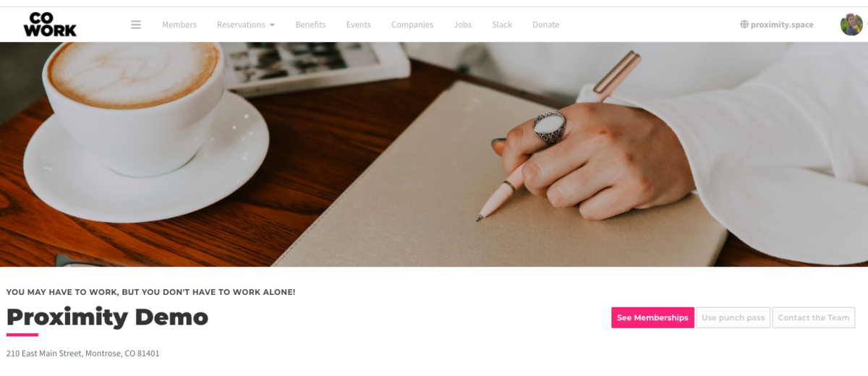Open the hamburger menu icon

click(136, 25)
